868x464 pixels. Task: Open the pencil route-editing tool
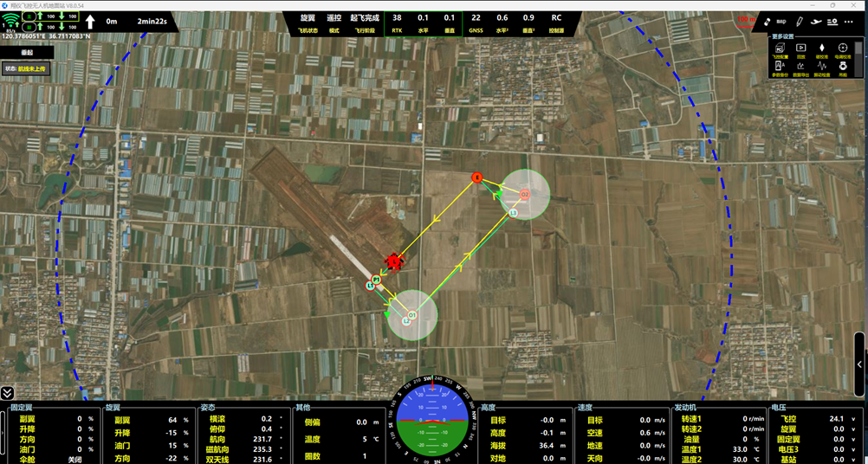[800, 23]
